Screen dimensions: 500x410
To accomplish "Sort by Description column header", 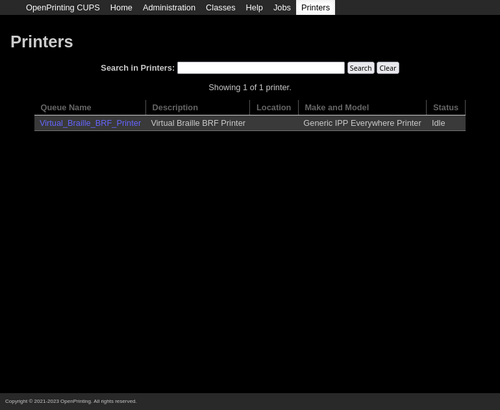I will point(175,107).
